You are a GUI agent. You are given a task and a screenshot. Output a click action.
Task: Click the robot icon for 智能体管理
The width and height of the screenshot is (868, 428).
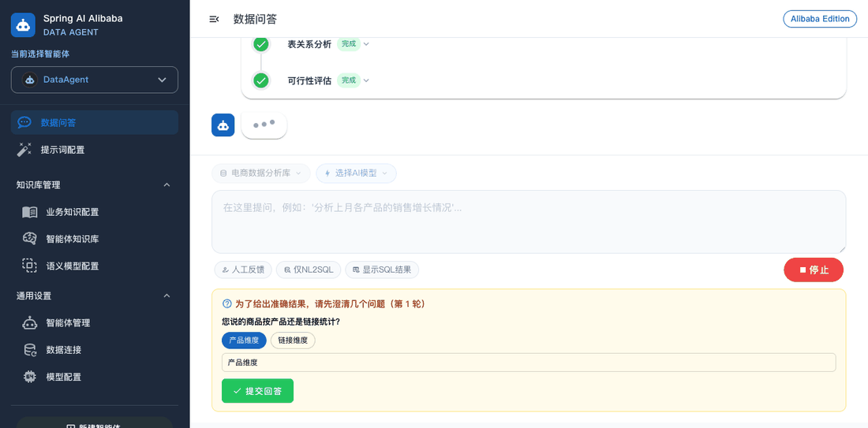30,323
